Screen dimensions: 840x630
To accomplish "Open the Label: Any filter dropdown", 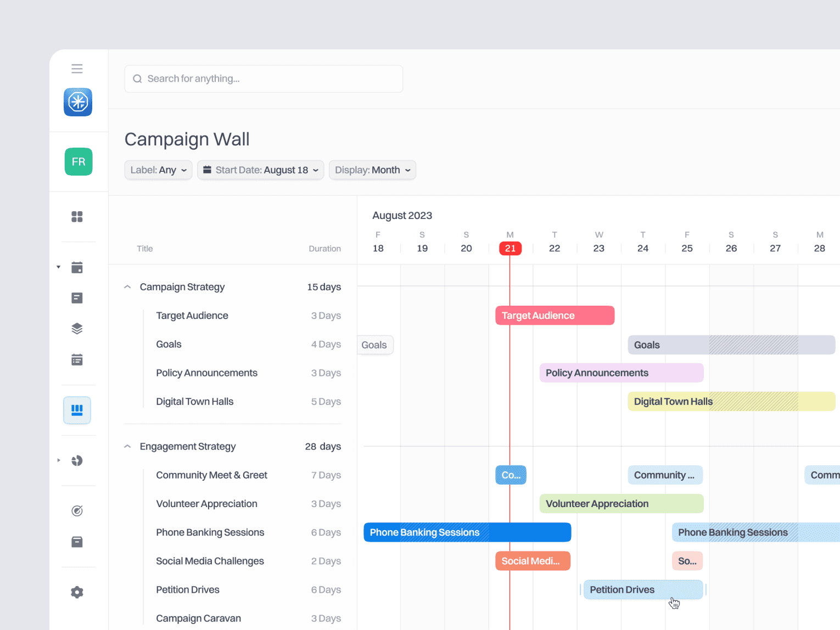I will [x=158, y=170].
